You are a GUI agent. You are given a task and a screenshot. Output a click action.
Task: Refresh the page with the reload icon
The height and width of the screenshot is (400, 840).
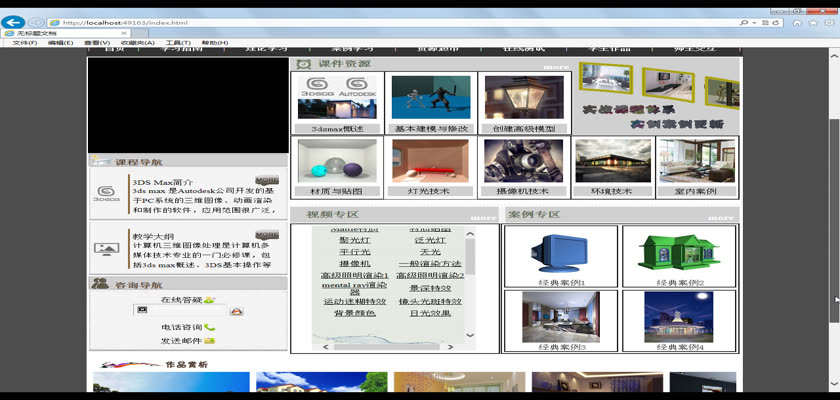tap(776, 23)
